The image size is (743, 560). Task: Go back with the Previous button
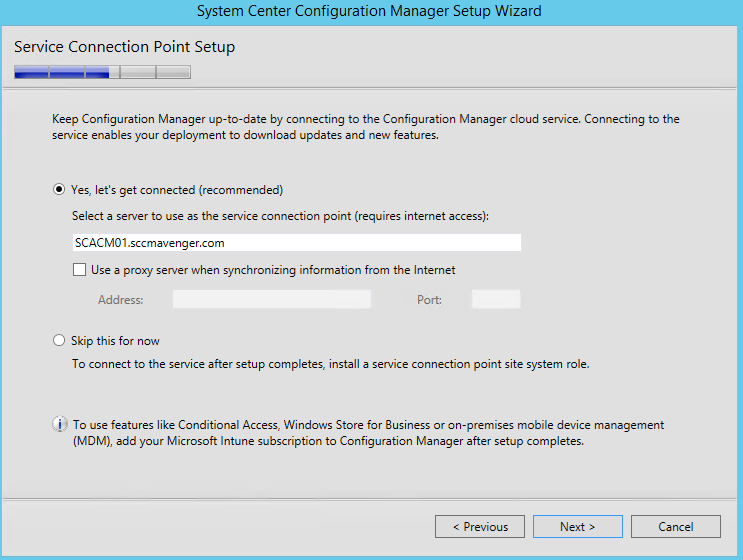pos(480,527)
